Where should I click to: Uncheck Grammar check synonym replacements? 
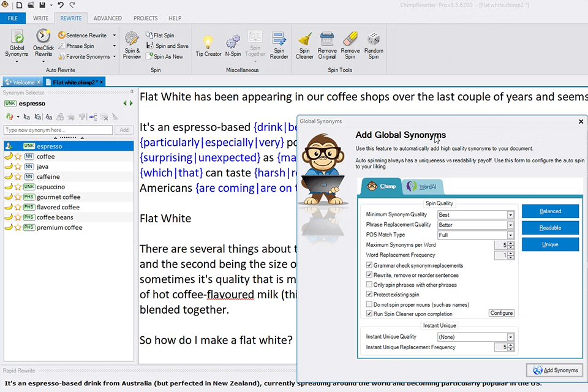(369, 266)
